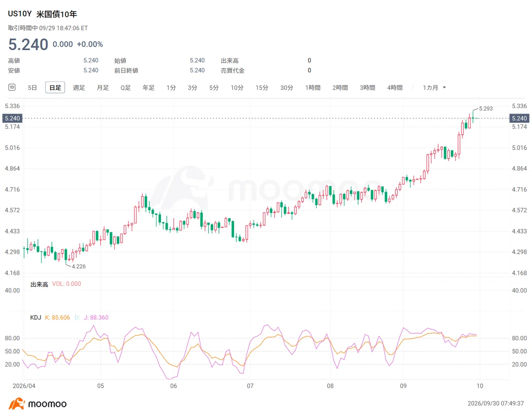The width and height of the screenshot is (532, 417).
Task: Click the 2026/09/30 07:49:37 timestamp
Action: pyautogui.click(x=496, y=404)
